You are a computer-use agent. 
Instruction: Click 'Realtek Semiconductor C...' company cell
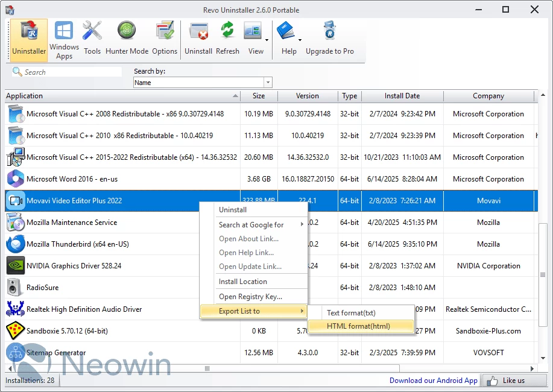[x=488, y=309]
